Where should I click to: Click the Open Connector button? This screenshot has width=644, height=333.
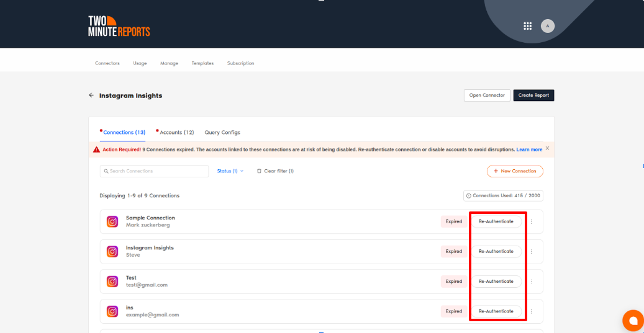(487, 95)
